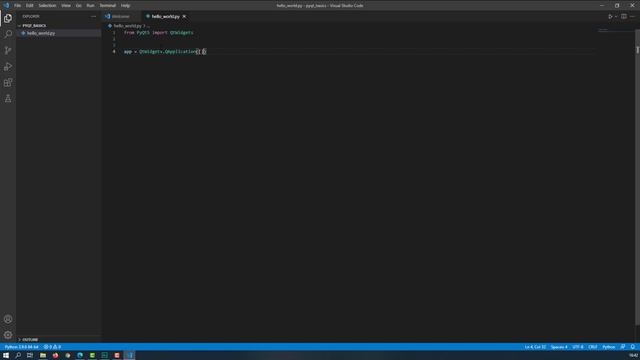This screenshot has width=640, height=360.
Task: Open the Explorer view in activity bar
Action: (x=8, y=18)
